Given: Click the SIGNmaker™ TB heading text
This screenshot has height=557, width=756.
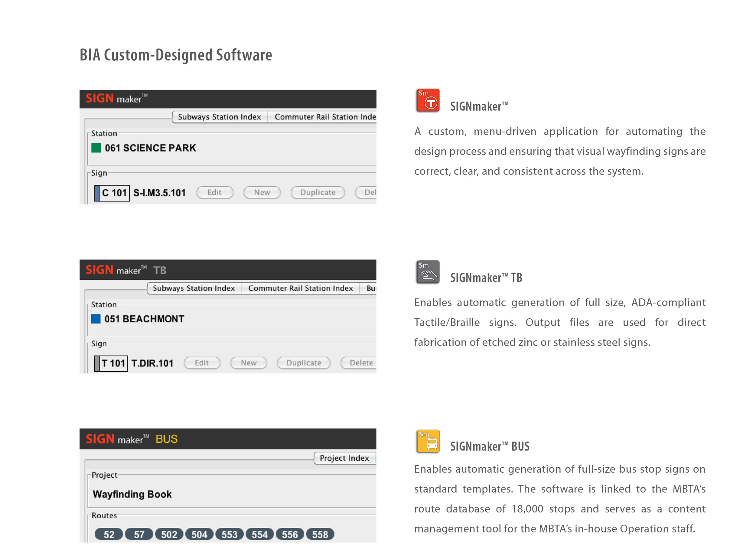Looking at the screenshot, I should 486,278.
